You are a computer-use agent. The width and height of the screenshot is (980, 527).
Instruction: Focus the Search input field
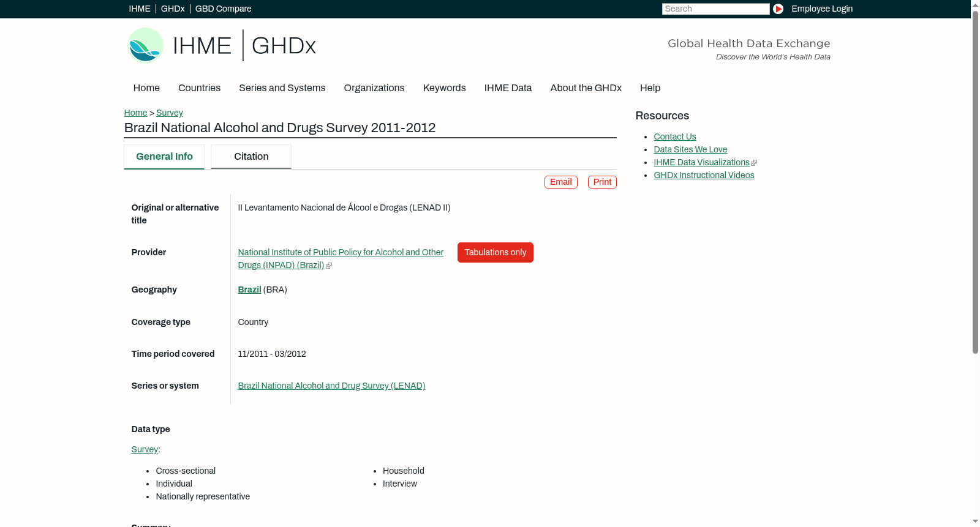(x=715, y=9)
